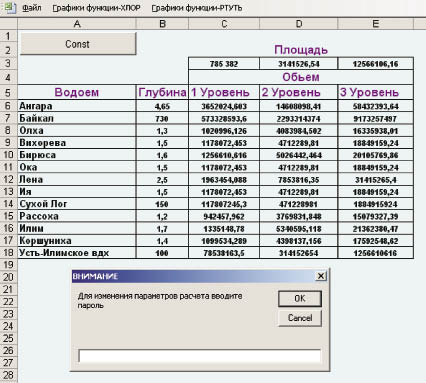This screenshot has width=426, height=383.
Task: Select the Ока cell
Action: point(77,167)
